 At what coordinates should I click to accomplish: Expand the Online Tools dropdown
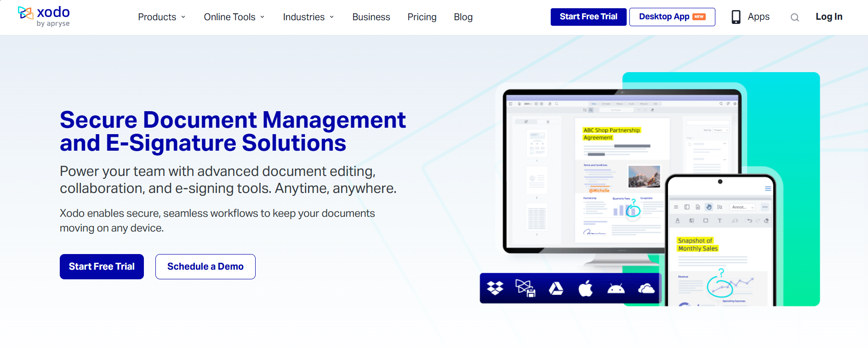coord(234,17)
